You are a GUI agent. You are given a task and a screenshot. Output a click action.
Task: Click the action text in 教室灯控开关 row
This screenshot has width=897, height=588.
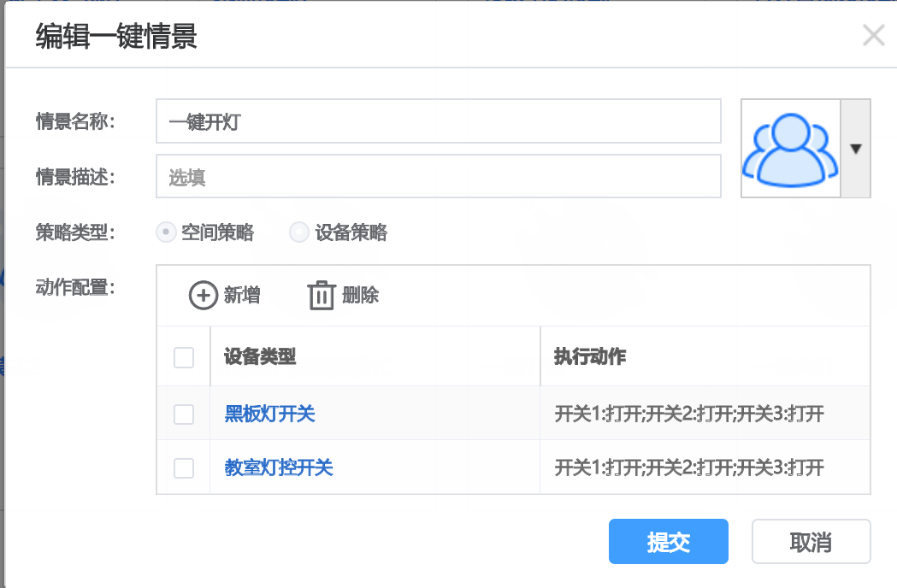689,467
